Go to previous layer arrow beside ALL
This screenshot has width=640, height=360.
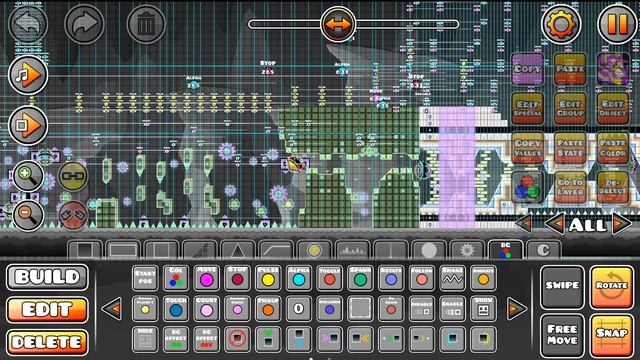click(x=555, y=224)
